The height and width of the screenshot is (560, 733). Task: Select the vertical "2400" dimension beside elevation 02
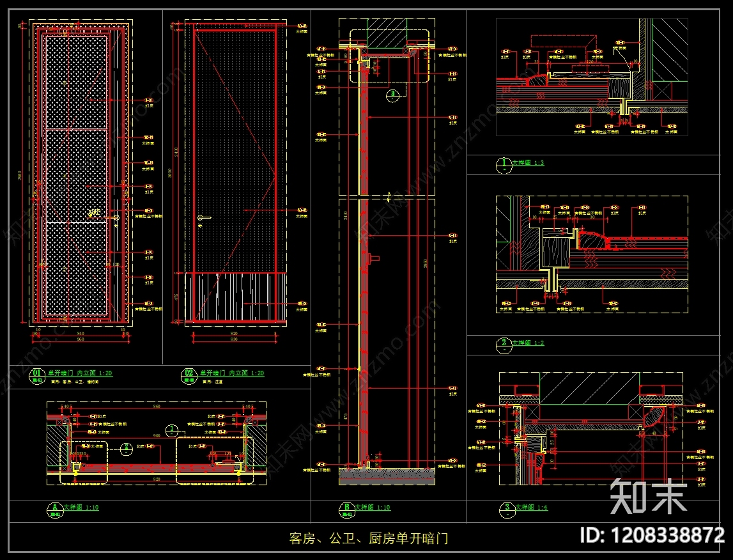(176, 152)
